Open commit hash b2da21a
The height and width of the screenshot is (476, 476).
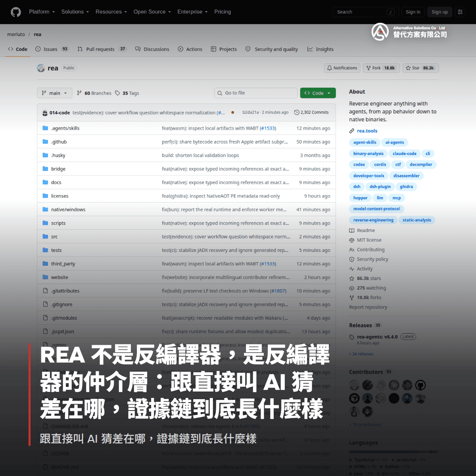coord(251,113)
